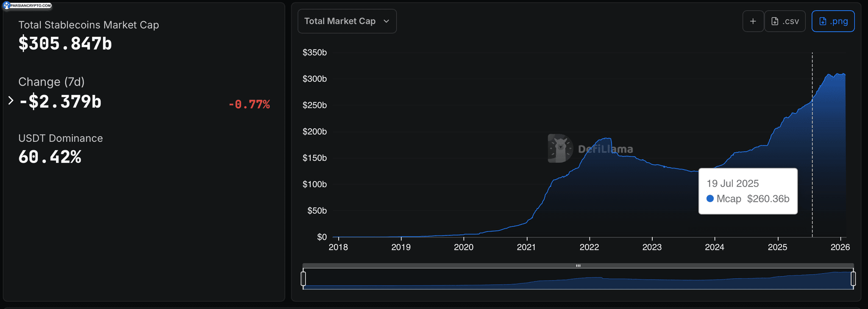Click the center grip above range selector
Screen dimensions: 868x309
578,266
